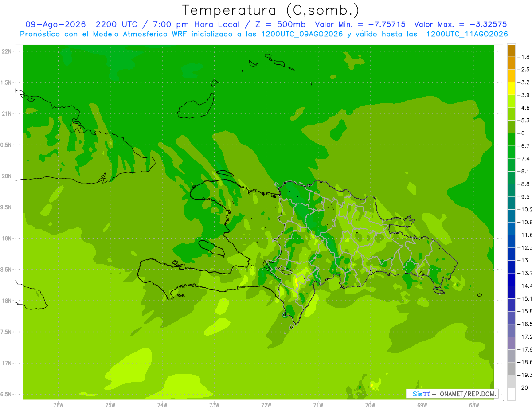Click the "8.5N" latitude tick label
532x411 pixels.
7,270
